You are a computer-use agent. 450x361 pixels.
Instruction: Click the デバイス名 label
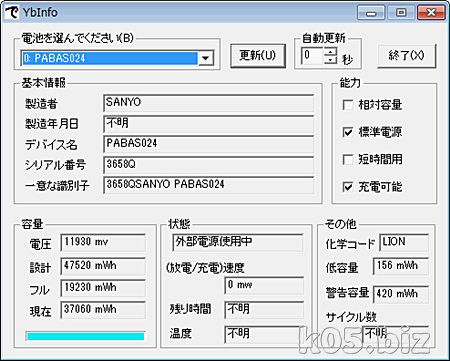point(51,145)
